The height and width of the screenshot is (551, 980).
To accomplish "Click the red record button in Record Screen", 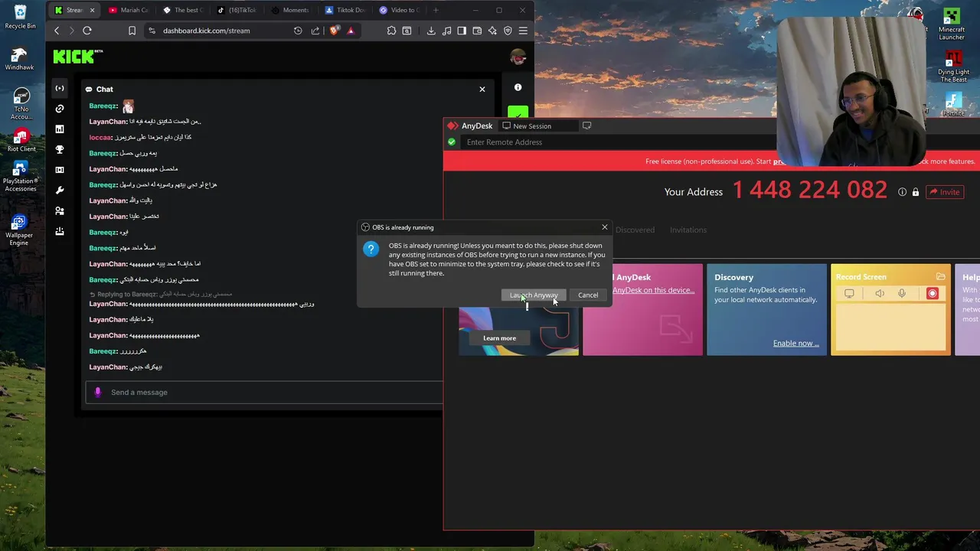I will (932, 294).
